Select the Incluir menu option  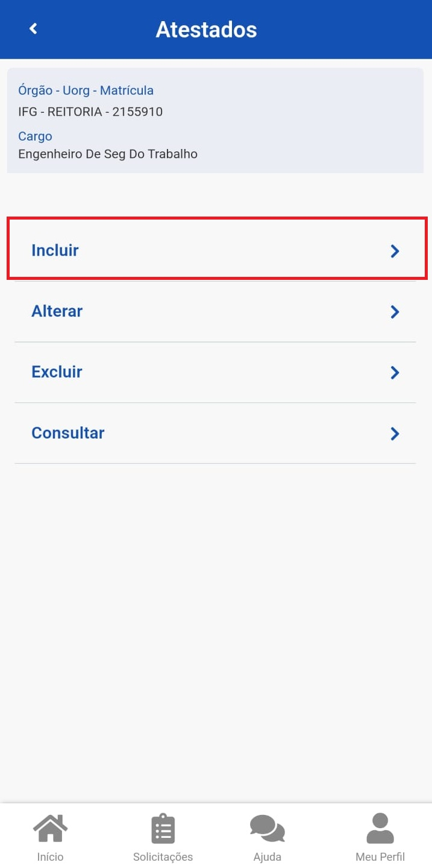click(x=55, y=250)
